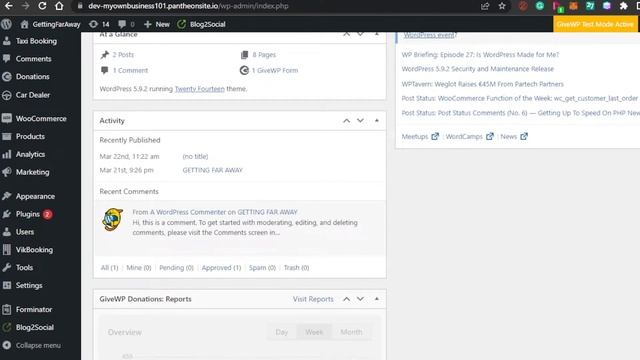Click commenter avatar image

113,220
